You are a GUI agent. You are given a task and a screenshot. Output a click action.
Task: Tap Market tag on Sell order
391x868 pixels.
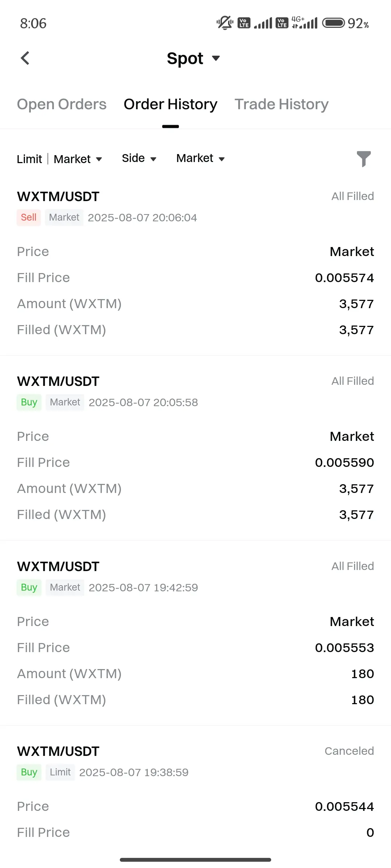pyautogui.click(x=64, y=217)
